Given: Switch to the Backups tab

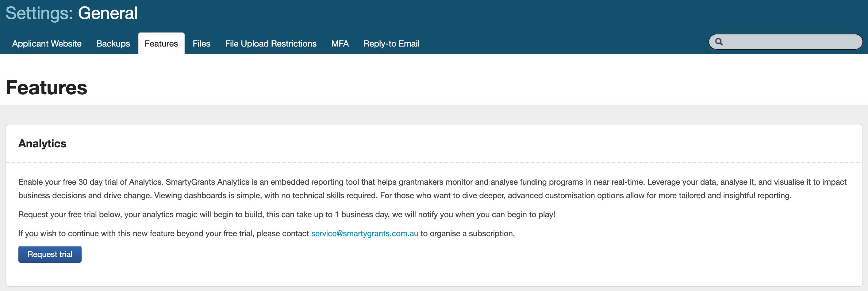Looking at the screenshot, I should (113, 44).
